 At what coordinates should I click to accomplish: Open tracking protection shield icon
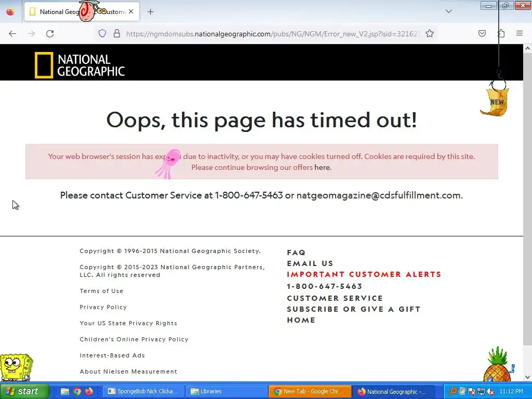pos(102,33)
